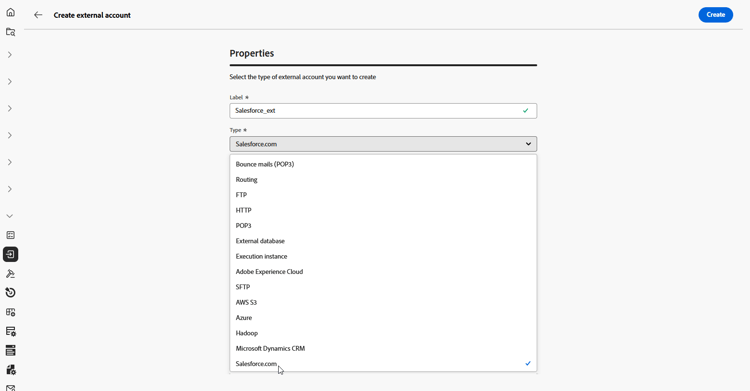This screenshot has height=391, width=750.
Task: Choose Bounce mails (POP3) option
Action: point(383,164)
